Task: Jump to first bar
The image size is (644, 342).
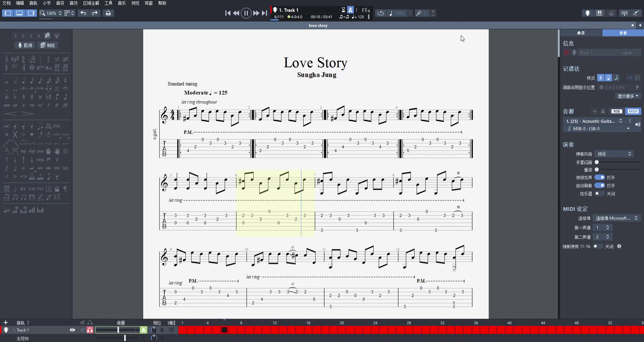Action: pos(228,13)
